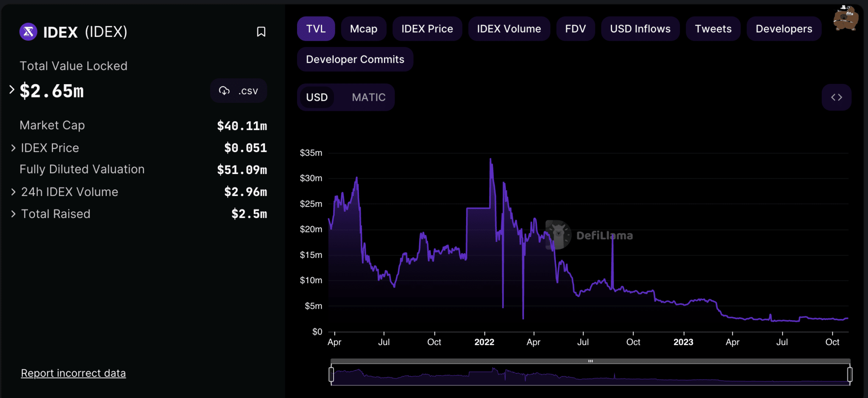Click the download cloud icon on csv button

tap(224, 90)
